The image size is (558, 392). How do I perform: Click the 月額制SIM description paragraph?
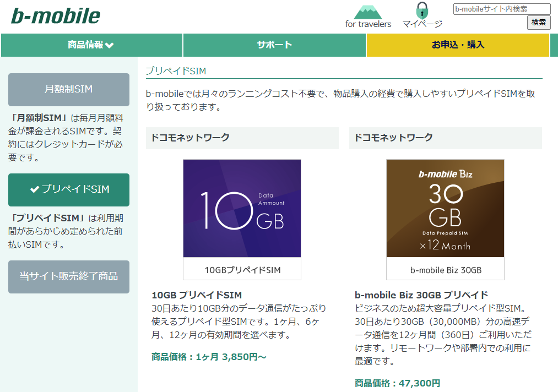coord(66,138)
